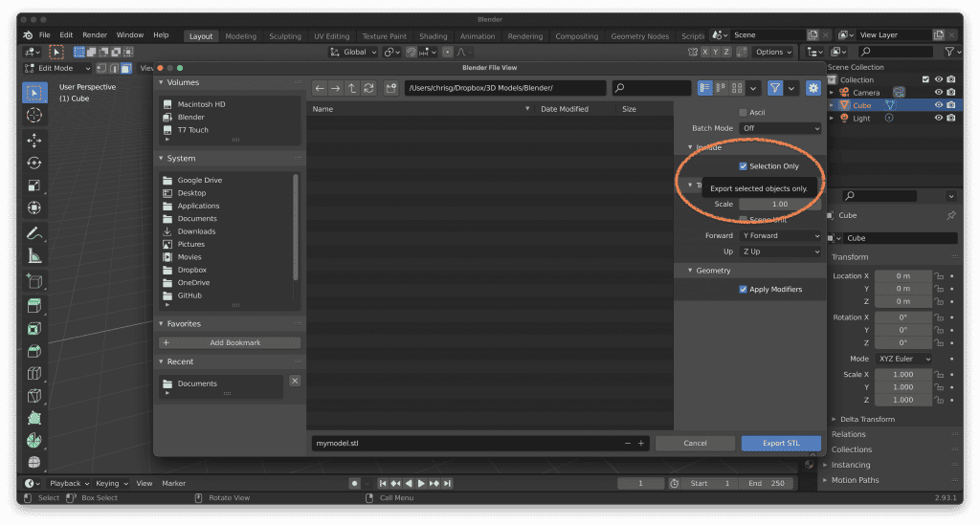Screen dimensions: 980x525
Task: Open Global transform orientation dropdown
Action: (x=354, y=52)
